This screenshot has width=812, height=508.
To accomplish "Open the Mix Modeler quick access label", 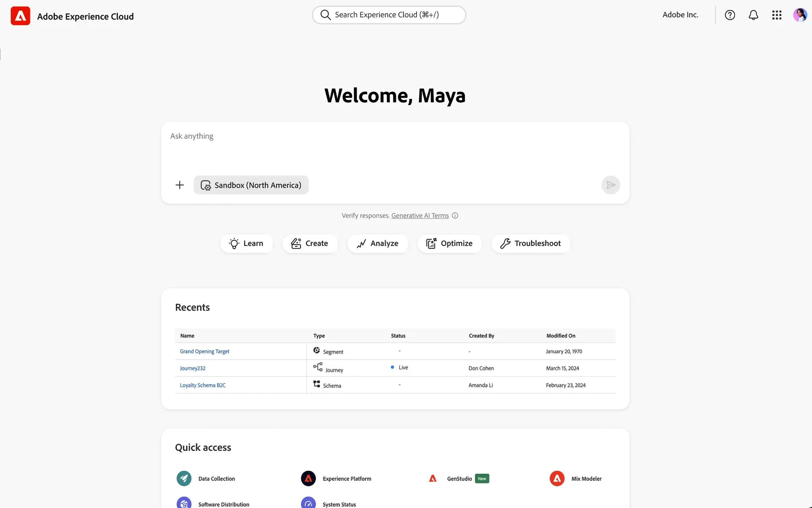I will [586, 479].
